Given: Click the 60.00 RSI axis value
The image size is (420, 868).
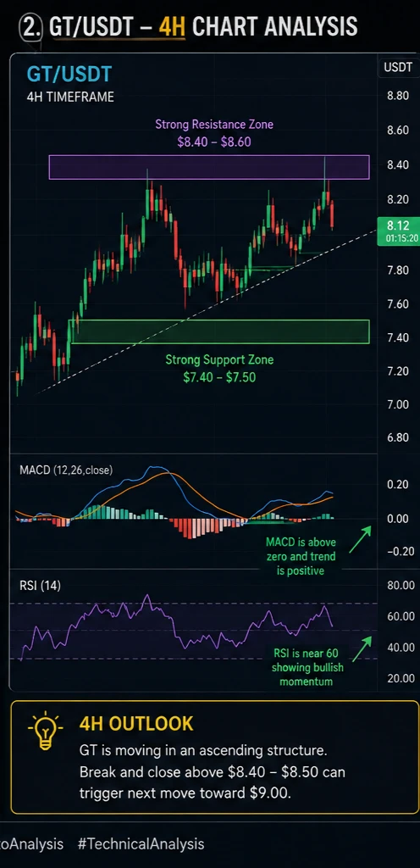Looking at the screenshot, I should pyautogui.click(x=401, y=616).
